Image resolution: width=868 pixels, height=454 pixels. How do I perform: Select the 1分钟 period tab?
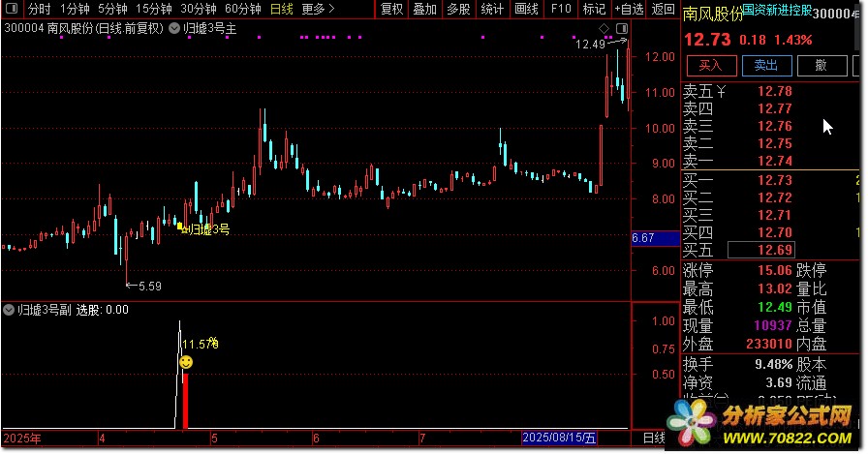coord(75,9)
